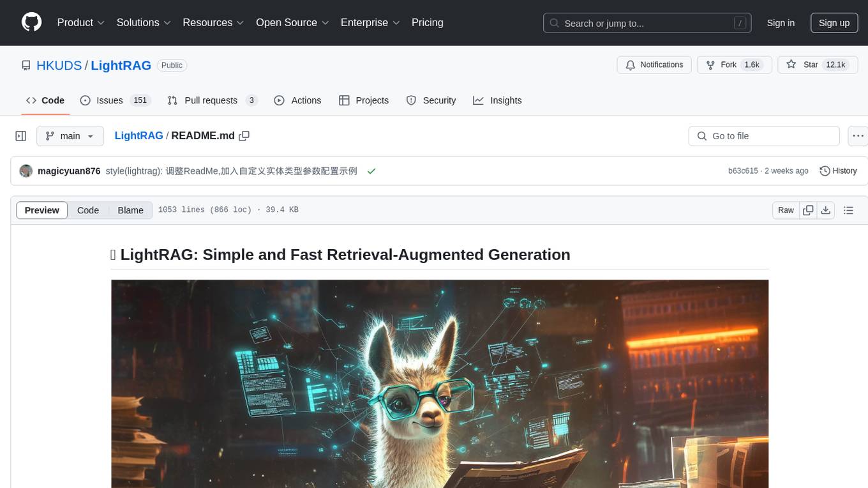The height and width of the screenshot is (488, 868).
Task: Select the Code view
Action: [88, 210]
